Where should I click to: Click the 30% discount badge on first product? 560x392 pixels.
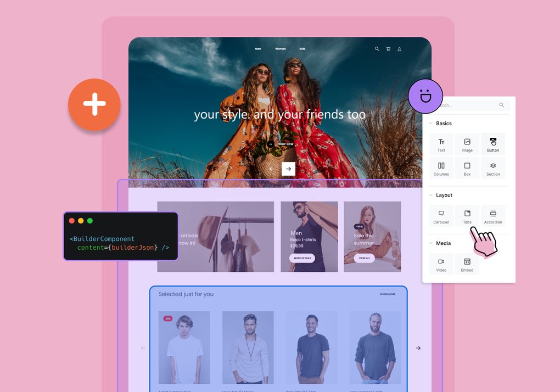(168, 318)
